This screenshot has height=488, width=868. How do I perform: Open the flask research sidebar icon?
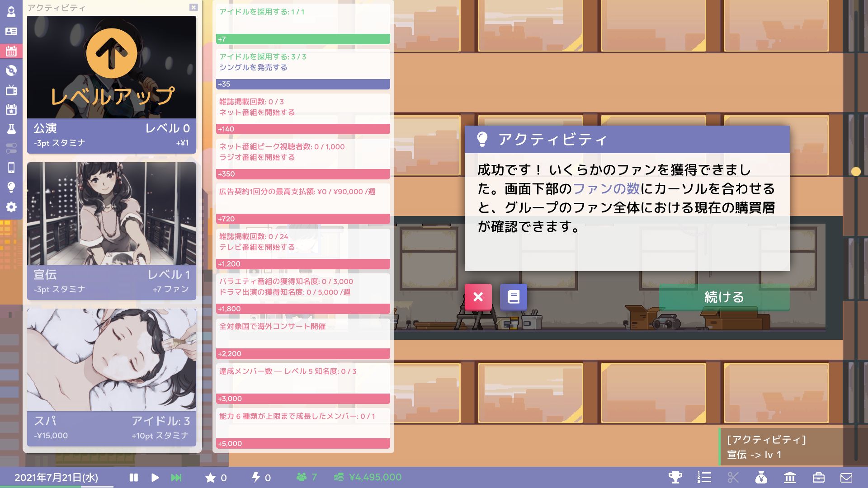point(11,129)
